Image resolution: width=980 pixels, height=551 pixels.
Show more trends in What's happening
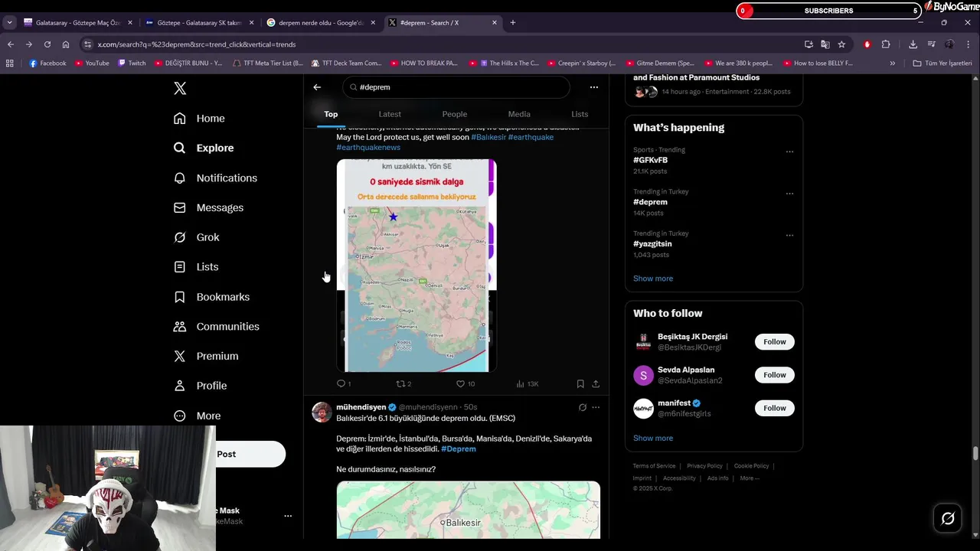[653, 279]
